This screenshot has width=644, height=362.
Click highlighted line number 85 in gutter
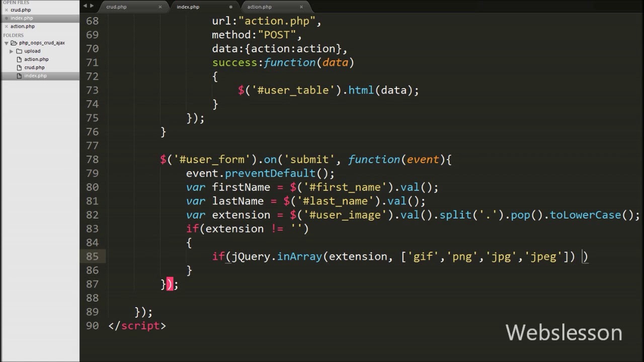(92, 256)
